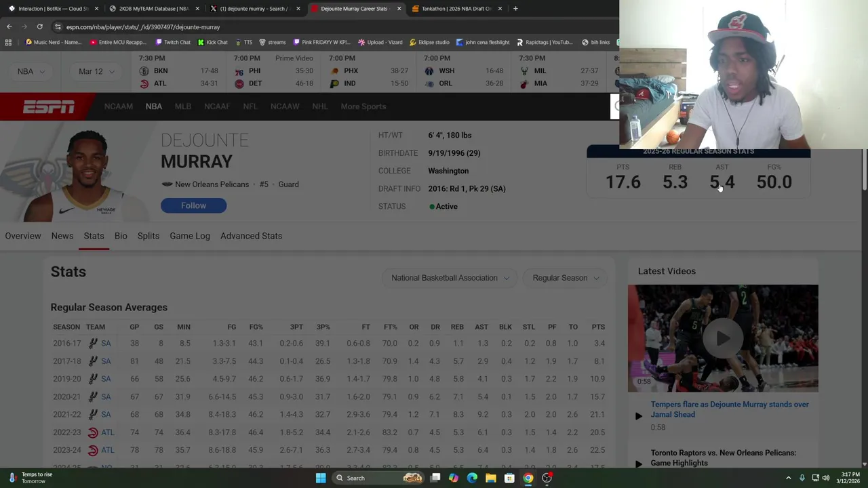Click play icon beside Jamal Shead video

638,416
